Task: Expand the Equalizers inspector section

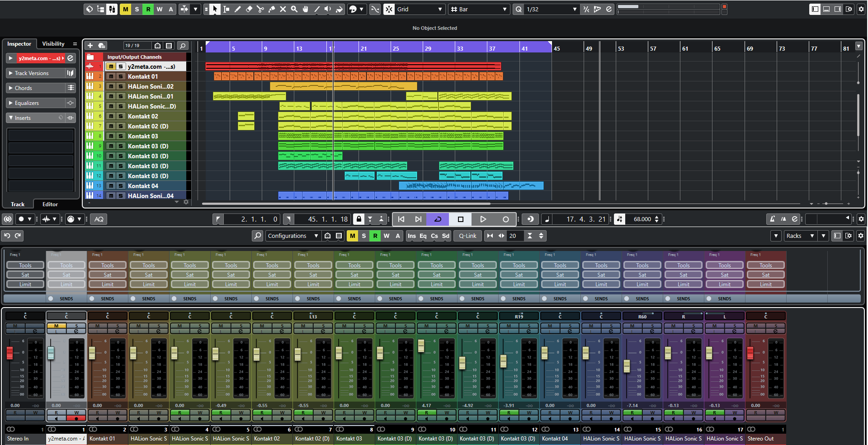Action: coord(27,103)
